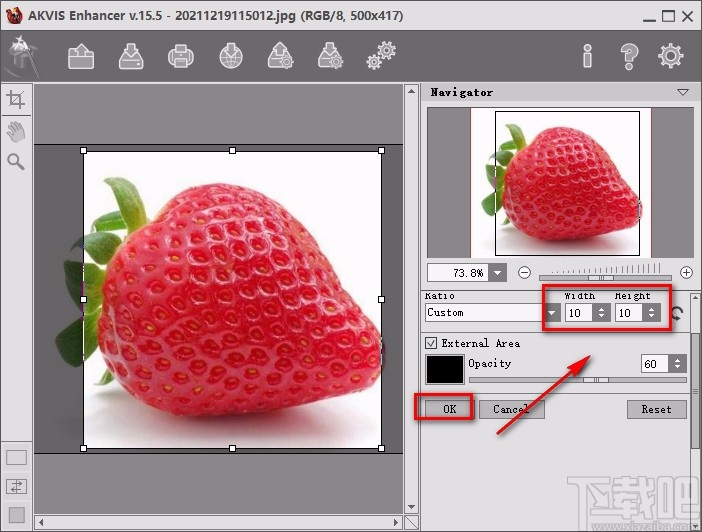Click top-middle crop handle

pos(232,150)
